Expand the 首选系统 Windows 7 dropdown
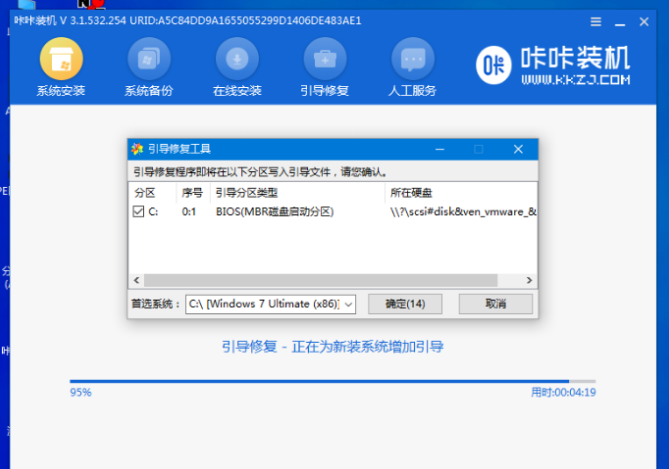669x469 pixels. tap(347, 303)
